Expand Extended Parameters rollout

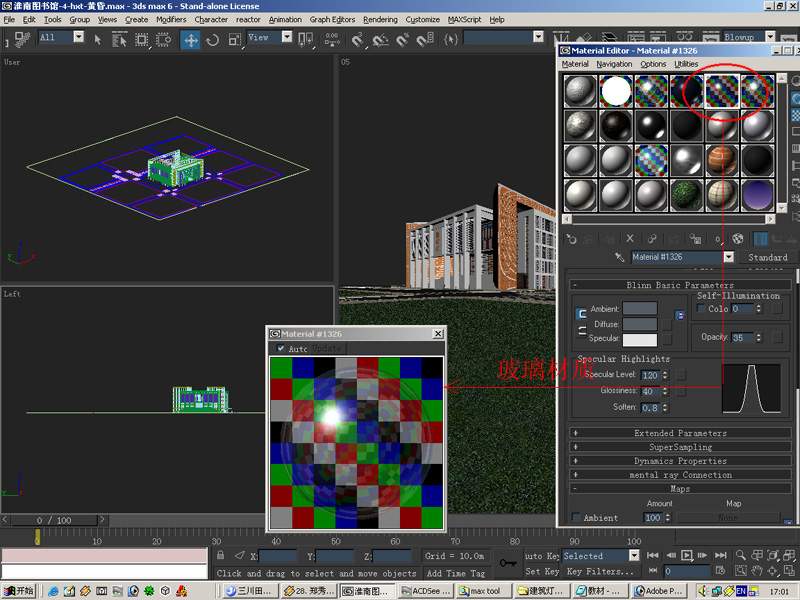pos(681,433)
